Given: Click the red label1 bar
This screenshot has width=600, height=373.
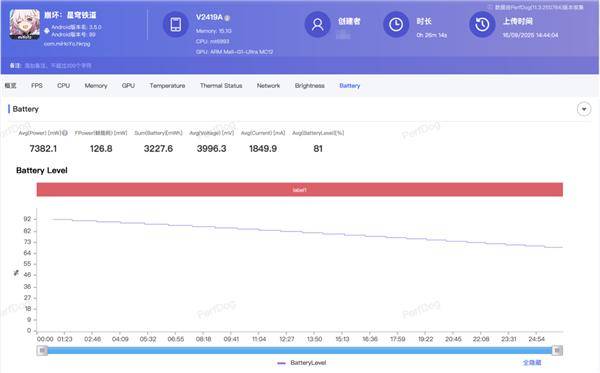Looking at the screenshot, I should [300, 189].
